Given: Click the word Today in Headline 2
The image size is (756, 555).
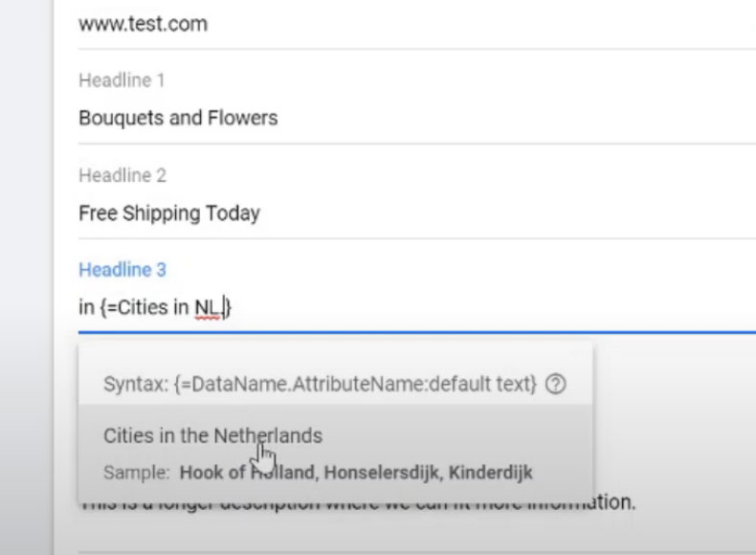Looking at the screenshot, I should [233, 212].
